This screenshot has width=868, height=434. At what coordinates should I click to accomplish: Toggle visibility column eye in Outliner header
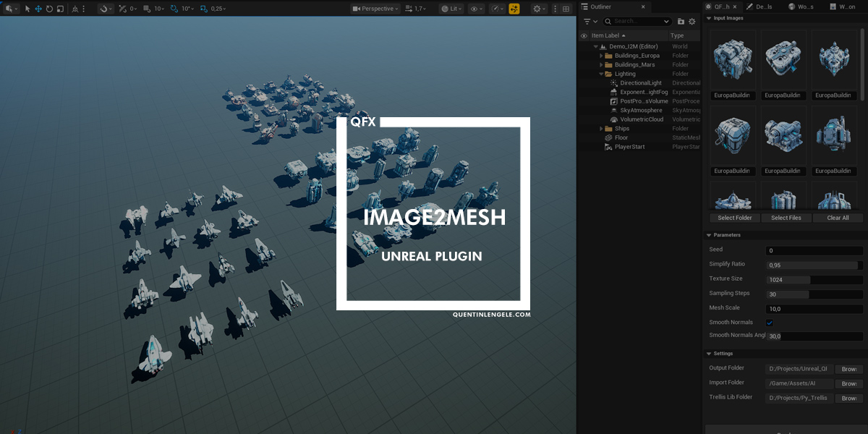pos(584,35)
